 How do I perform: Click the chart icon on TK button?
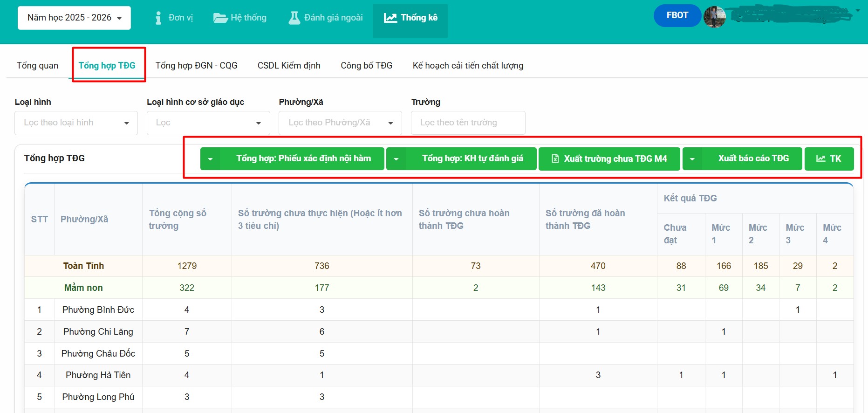[820, 158]
